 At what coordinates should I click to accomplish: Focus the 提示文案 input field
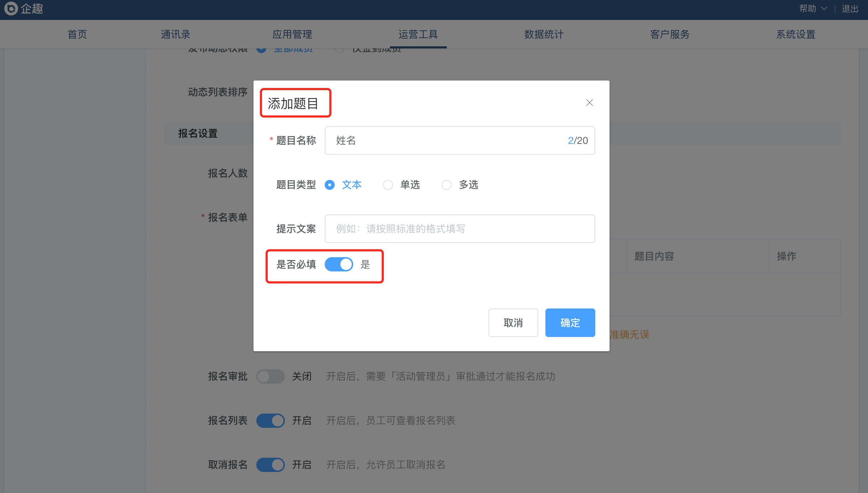pyautogui.click(x=459, y=229)
